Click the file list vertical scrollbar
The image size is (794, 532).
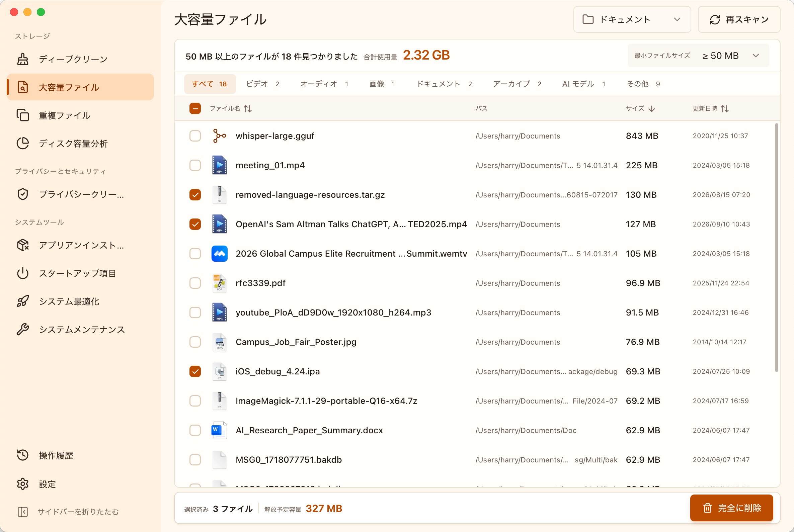776,248
